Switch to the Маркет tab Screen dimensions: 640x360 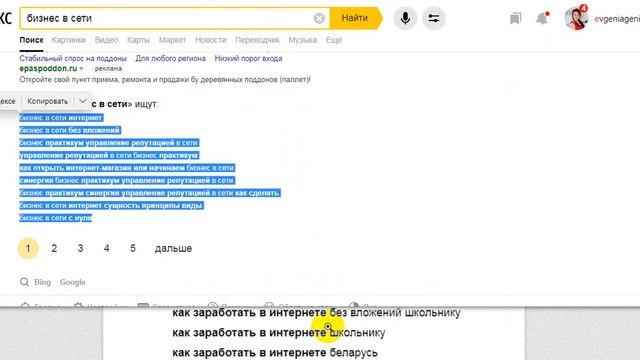(172, 40)
